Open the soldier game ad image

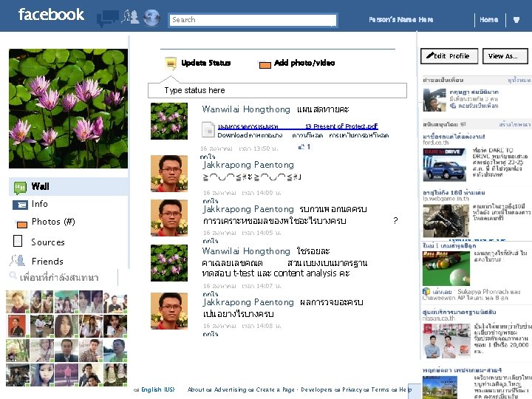tap(446, 220)
